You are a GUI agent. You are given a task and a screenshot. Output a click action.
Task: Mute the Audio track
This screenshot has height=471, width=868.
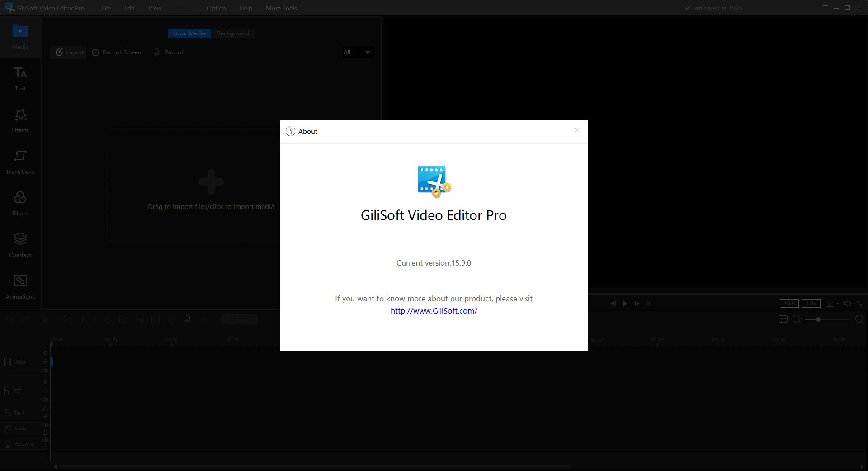pyautogui.click(x=45, y=425)
